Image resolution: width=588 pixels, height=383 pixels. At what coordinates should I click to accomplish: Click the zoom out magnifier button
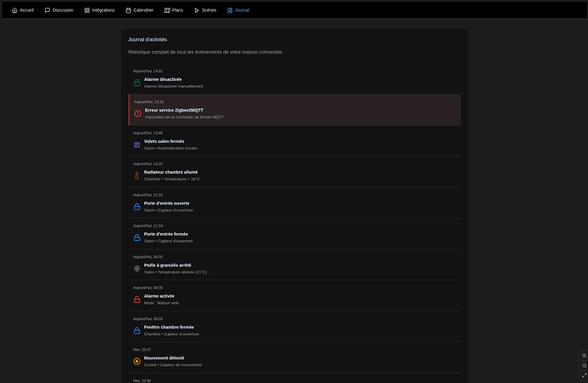(584, 365)
